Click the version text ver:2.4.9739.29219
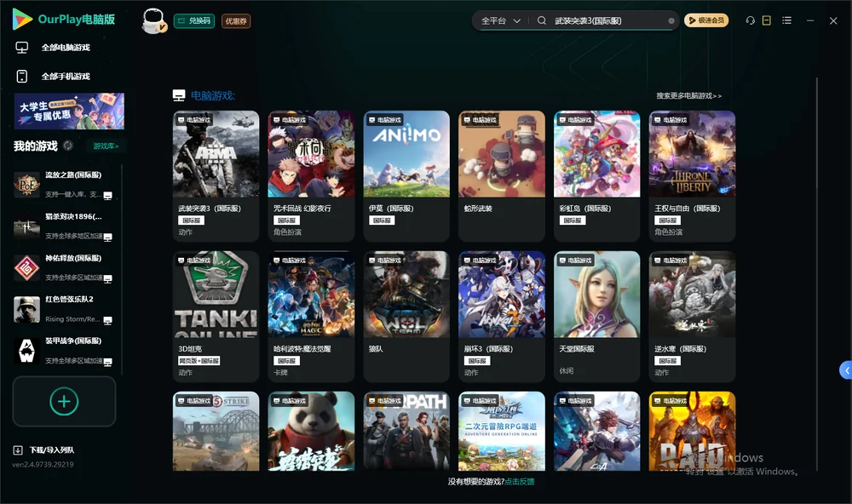Image resolution: width=852 pixels, height=504 pixels. coord(43,464)
